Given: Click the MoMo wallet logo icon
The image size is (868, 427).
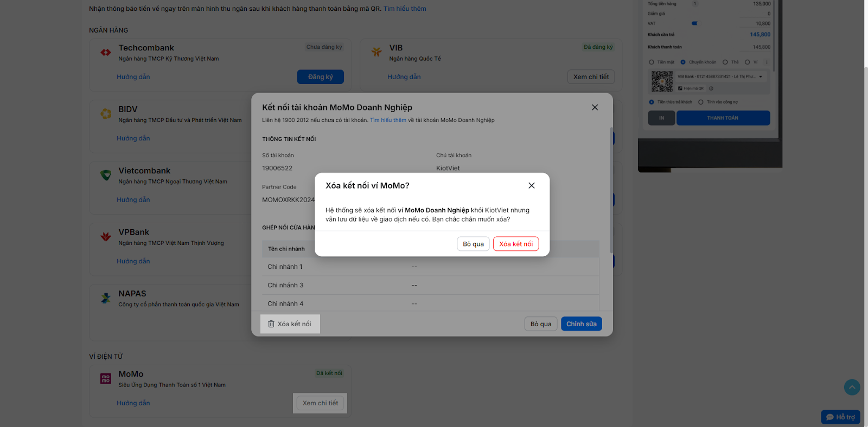Looking at the screenshot, I should pyautogui.click(x=106, y=379).
